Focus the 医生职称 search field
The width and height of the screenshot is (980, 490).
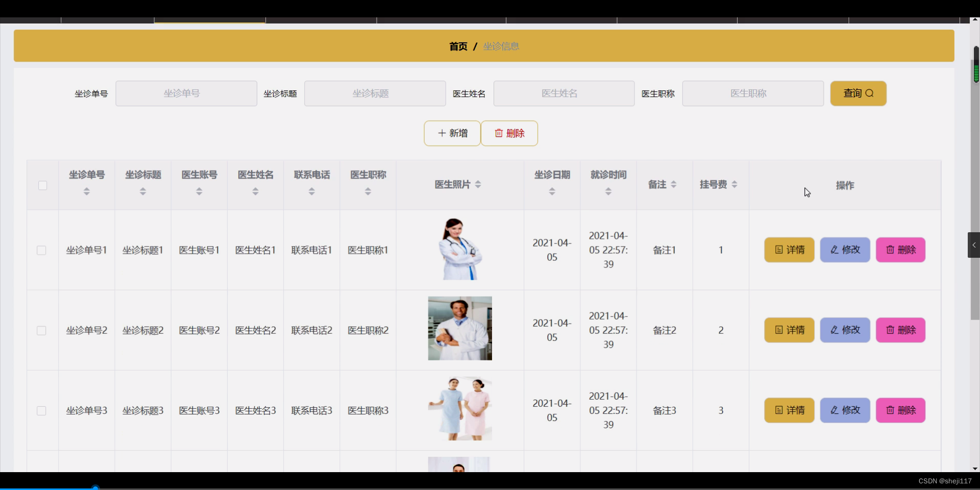pyautogui.click(x=753, y=93)
